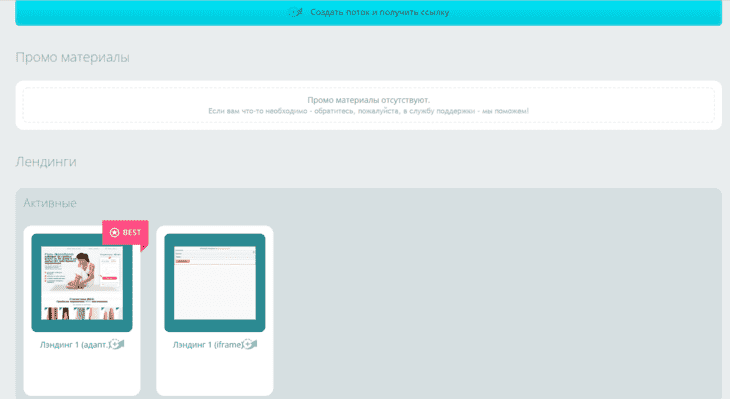Click the "Лендинги" heading
The width and height of the screenshot is (730, 399).
point(46,162)
